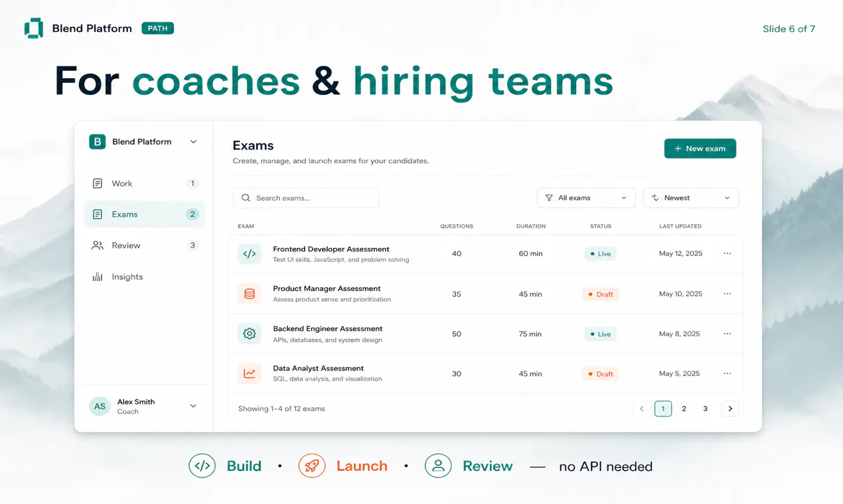Expand the Alex Smith account menu chevron
Image resolution: width=843 pixels, height=504 pixels.
point(193,406)
